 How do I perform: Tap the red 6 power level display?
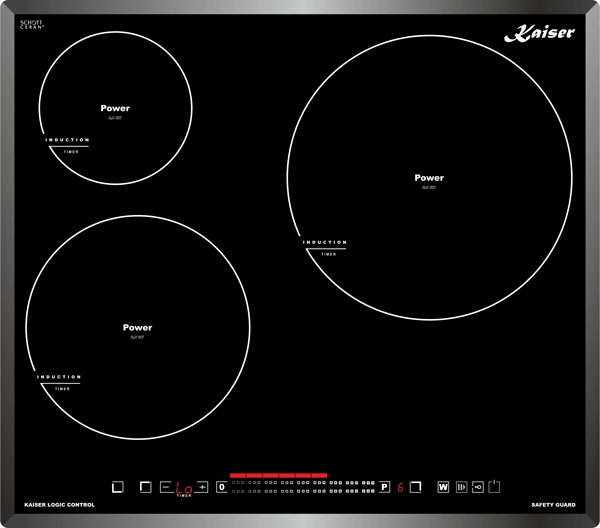400,487
